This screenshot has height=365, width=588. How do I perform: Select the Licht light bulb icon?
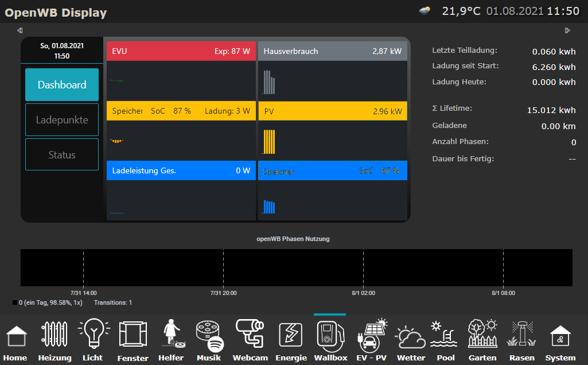[x=93, y=335]
